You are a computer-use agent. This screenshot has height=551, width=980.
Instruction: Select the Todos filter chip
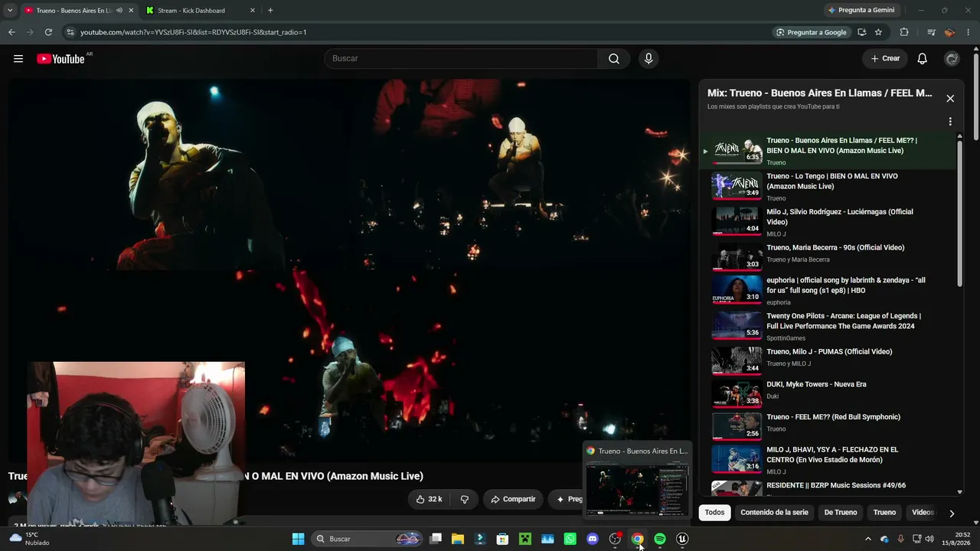714,513
